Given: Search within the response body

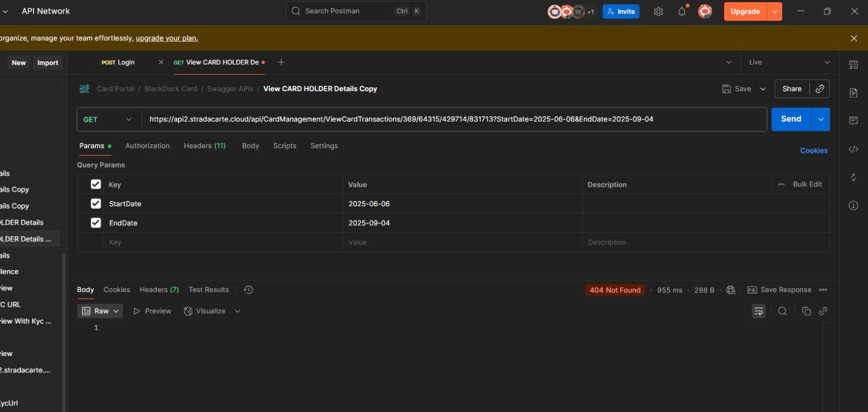Looking at the screenshot, I should point(782,311).
